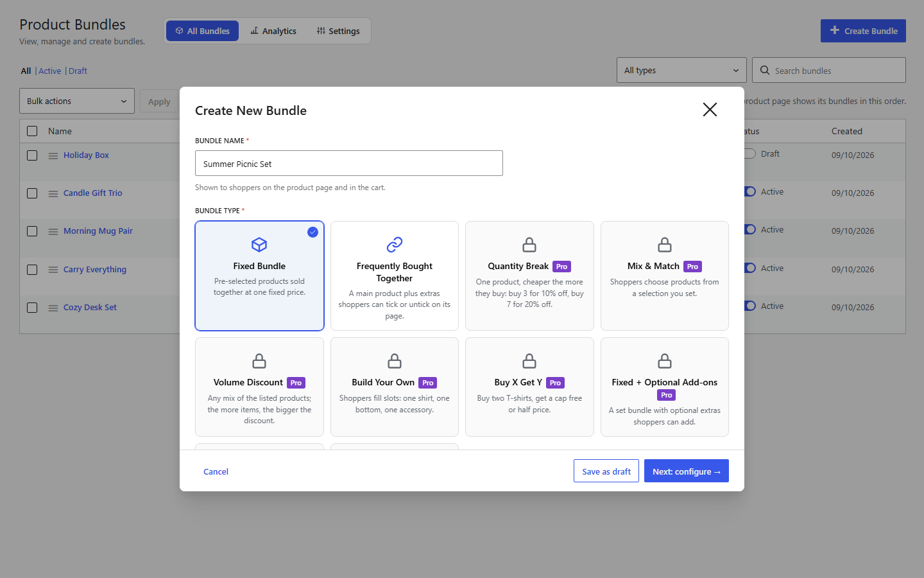Click the plus icon on Create Bundle

[x=835, y=30]
